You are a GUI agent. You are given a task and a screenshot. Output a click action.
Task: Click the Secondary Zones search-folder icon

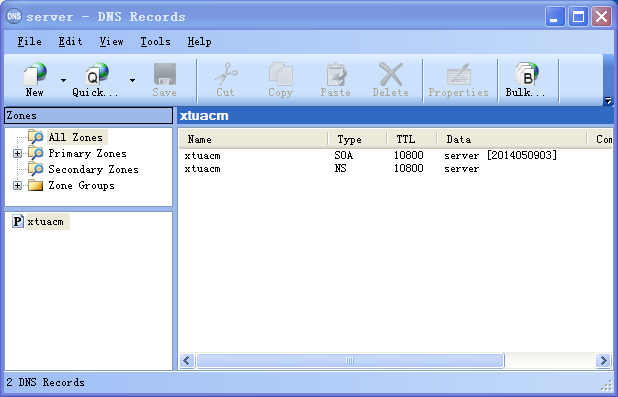pyautogui.click(x=35, y=169)
